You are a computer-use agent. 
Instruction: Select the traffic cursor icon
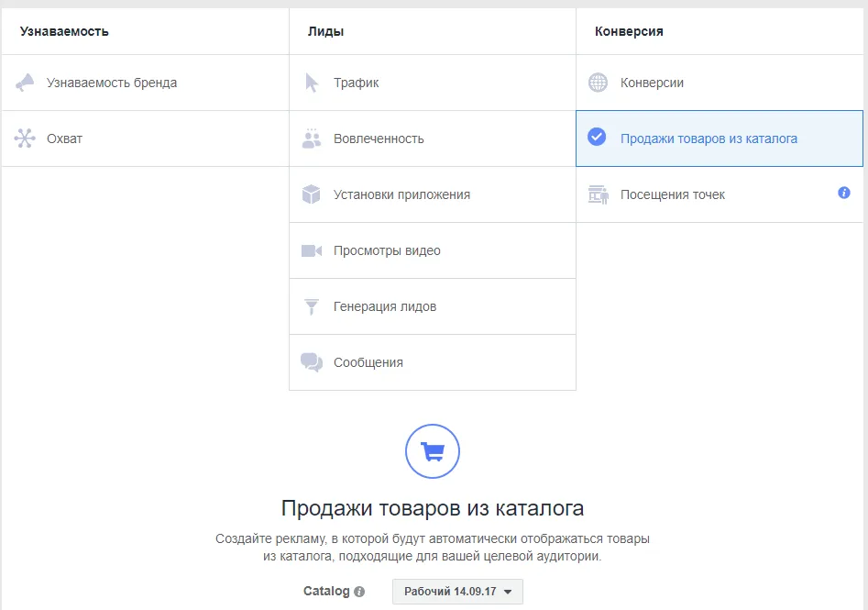pyautogui.click(x=312, y=83)
